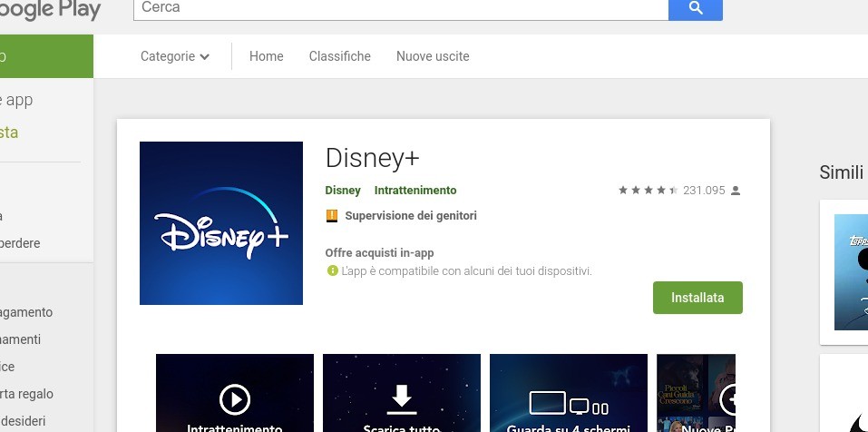
Task: Click the device compatibility message text
Action: click(467, 271)
